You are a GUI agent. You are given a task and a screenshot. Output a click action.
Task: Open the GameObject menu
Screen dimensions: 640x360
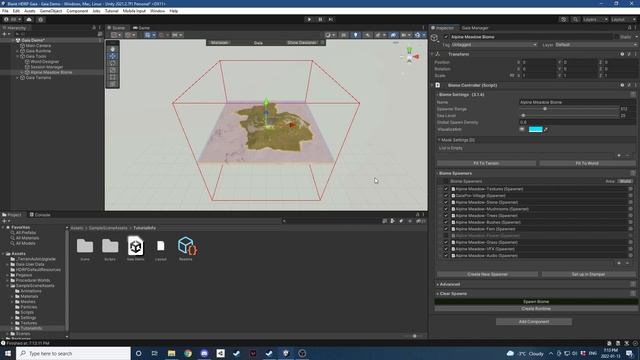tap(51, 11)
